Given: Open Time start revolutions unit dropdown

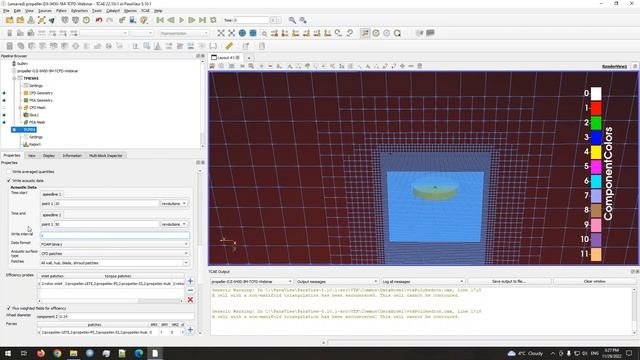Looking at the screenshot, I should [x=174, y=203].
